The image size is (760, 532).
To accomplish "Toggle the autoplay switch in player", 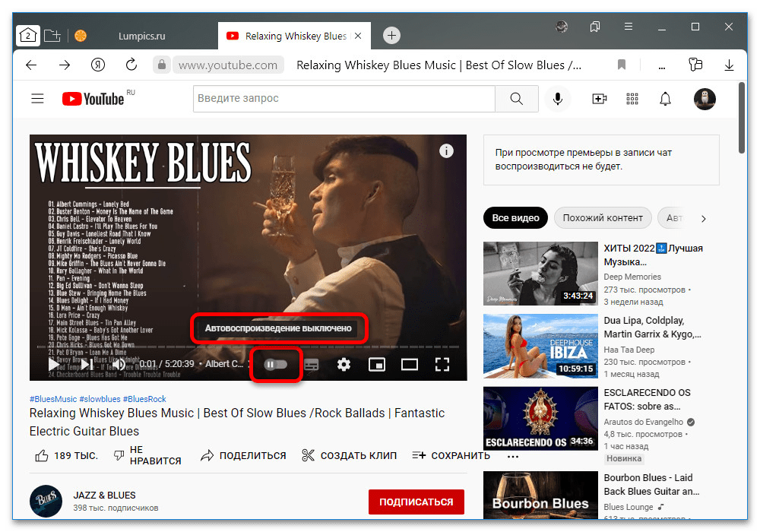I will [x=275, y=365].
